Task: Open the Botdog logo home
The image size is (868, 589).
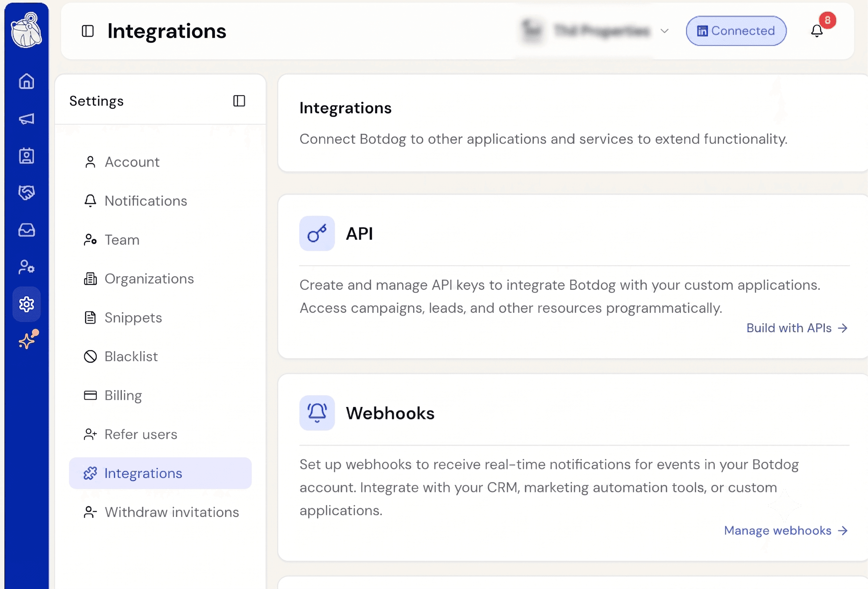Action: click(26, 30)
